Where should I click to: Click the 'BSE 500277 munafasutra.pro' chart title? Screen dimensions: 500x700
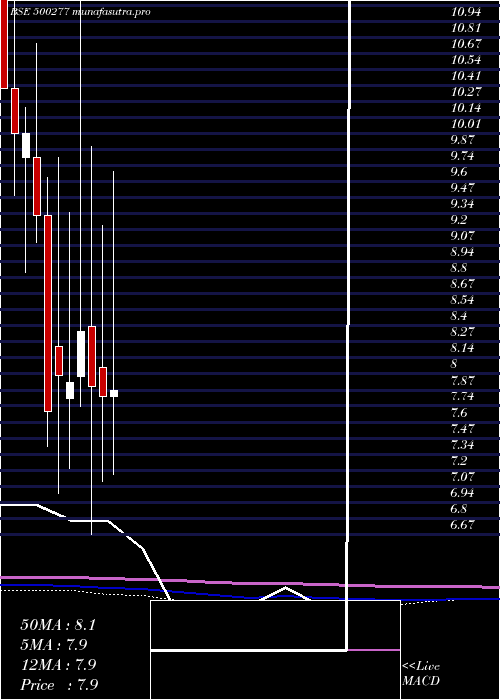coord(80,12)
